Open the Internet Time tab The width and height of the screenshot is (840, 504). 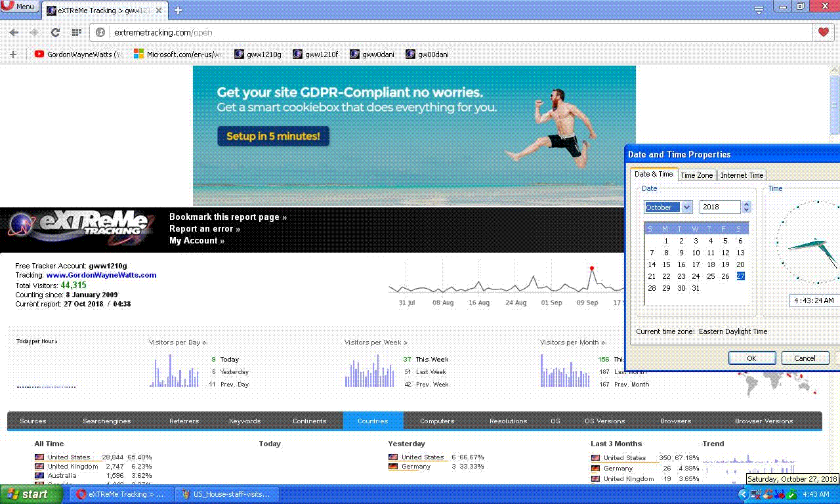pos(742,175)
